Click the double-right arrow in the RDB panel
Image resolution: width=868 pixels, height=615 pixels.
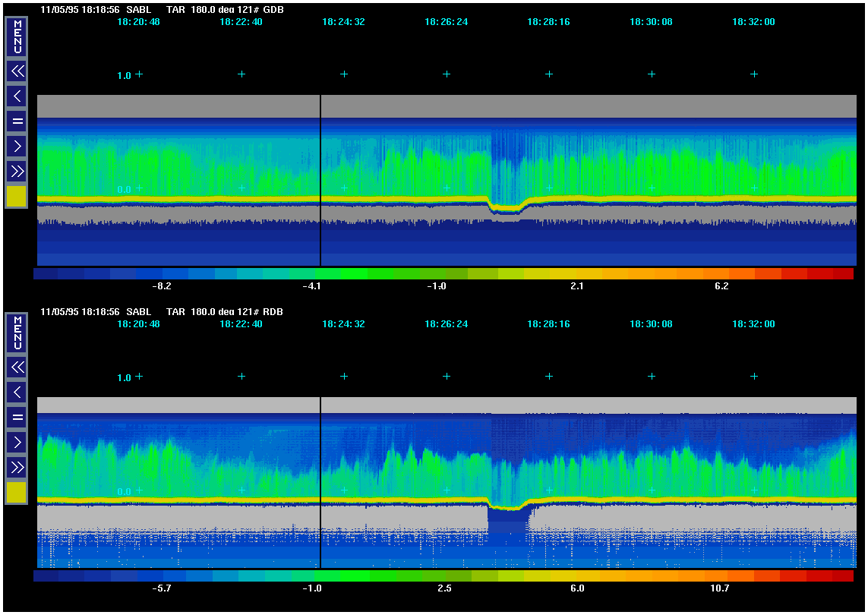pyautogui.click(x=17, y=467)
